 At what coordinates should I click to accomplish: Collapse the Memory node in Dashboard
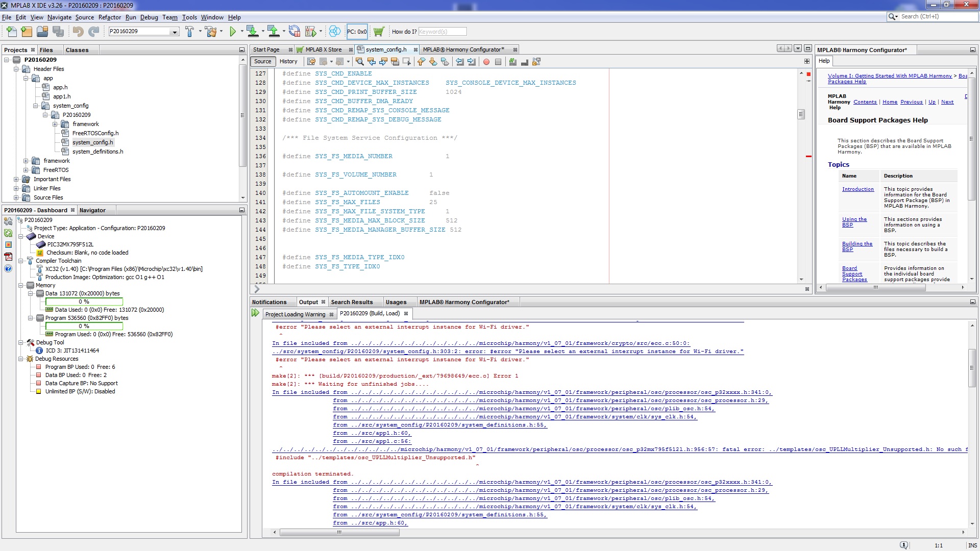coord(21,285)
